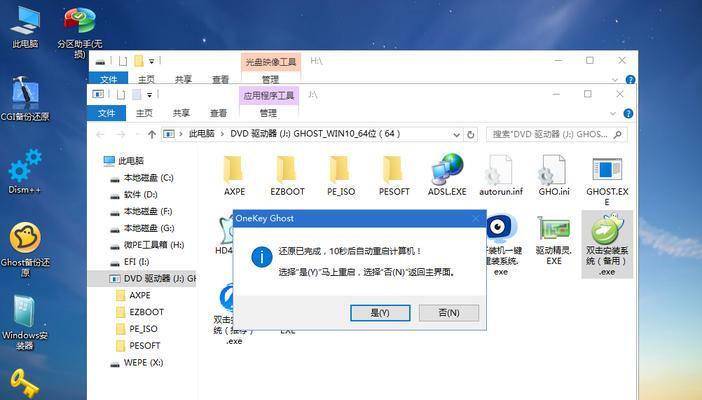Select 软件 (D:) in navigation tree

pos(134,195)
